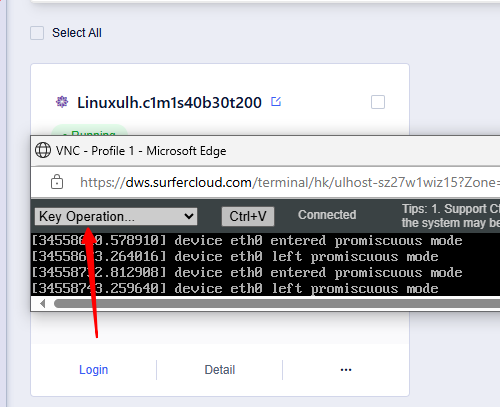The width and height of the screenshot is (500, 407).
Task: Open the external link icon beside Linuxulh.c1m1s40b30t200
Action: [276, 101]
